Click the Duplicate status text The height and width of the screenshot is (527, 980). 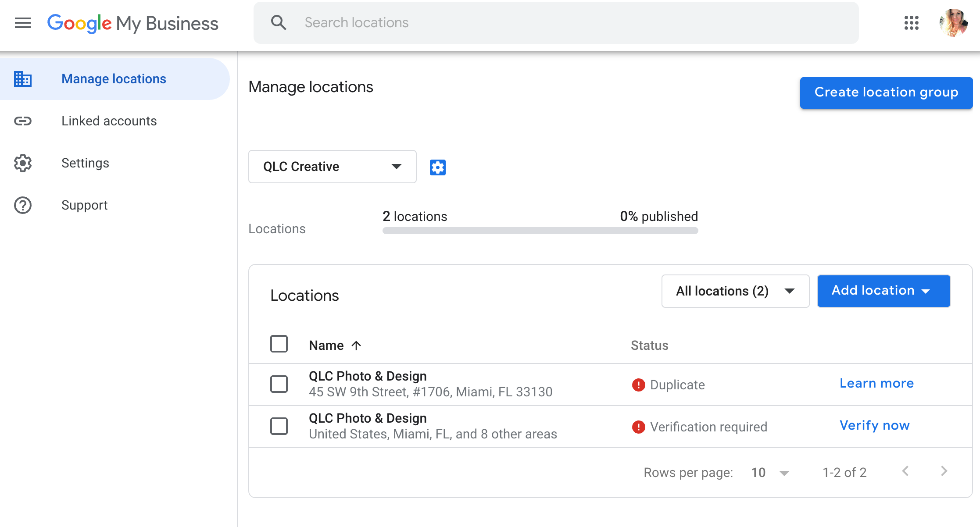(x=677, y=385)
